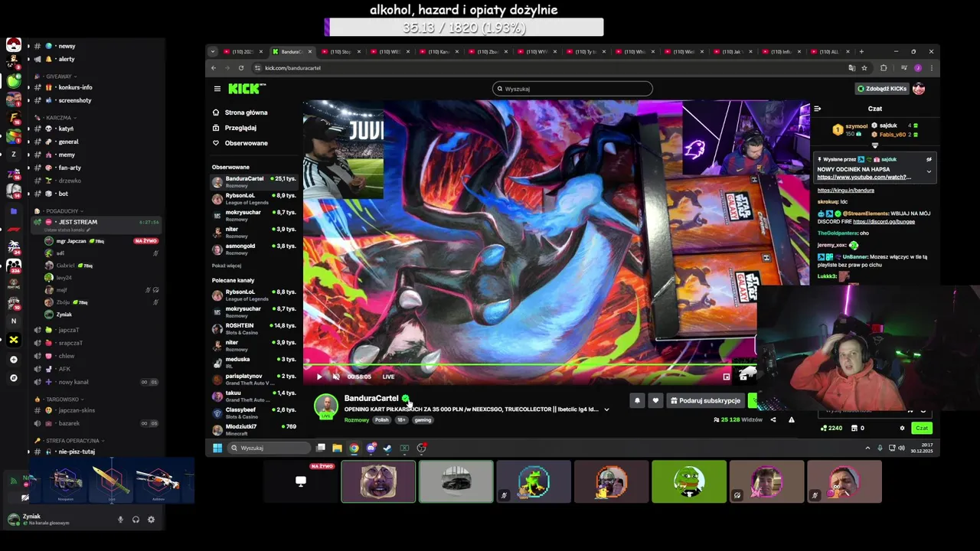Switch to the WYW browser tab
This screenshot has width=980, height=551.
[536, 51]
